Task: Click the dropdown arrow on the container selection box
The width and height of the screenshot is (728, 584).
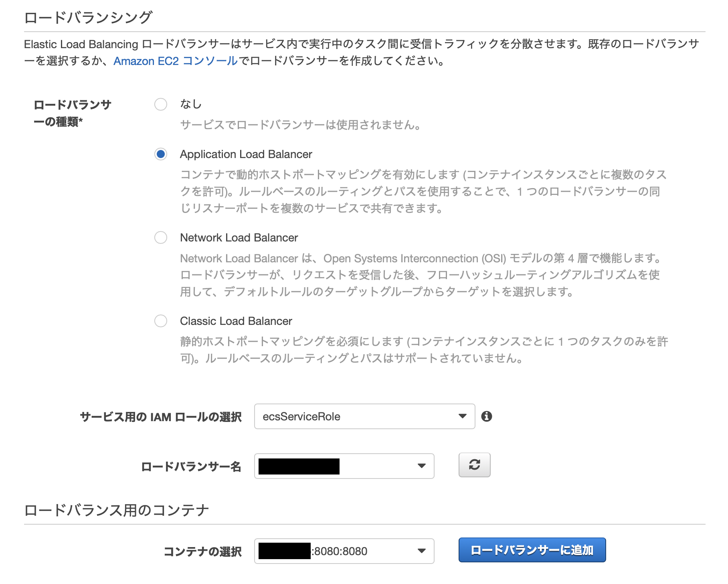Action: tap(421, 551)
